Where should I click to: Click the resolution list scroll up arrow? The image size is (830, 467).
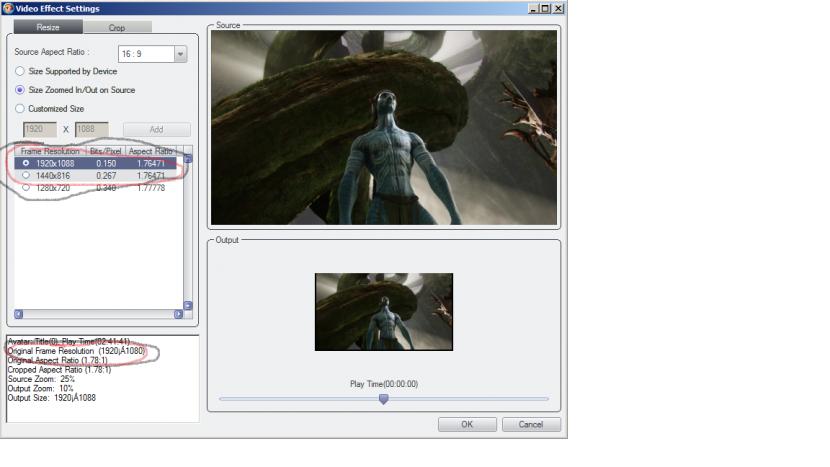pyautogui.click(x=188, y=159)
